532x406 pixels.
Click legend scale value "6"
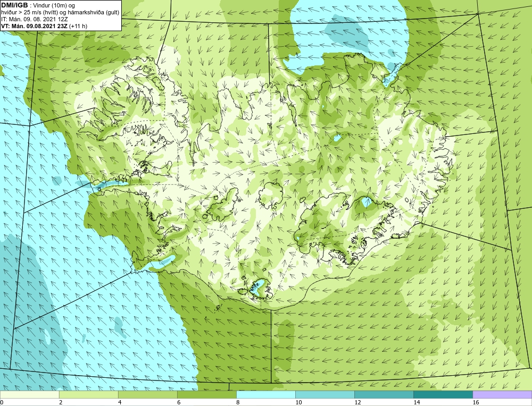(x=179, y=402)
